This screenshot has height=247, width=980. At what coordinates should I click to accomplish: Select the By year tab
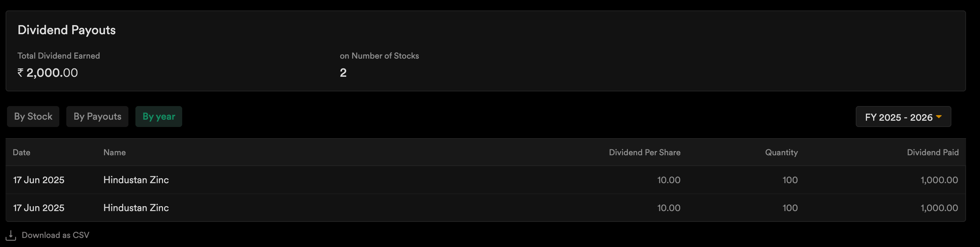pos(159,117)
